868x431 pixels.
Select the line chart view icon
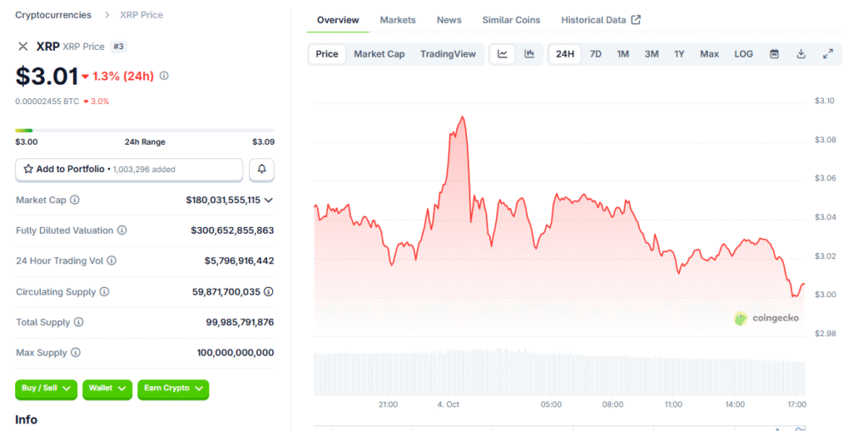coord(503,54)
